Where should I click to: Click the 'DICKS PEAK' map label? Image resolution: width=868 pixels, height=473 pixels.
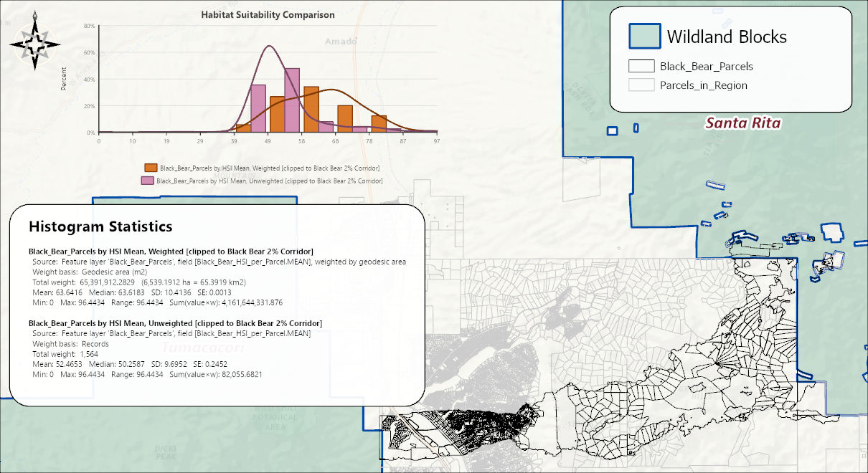[x=166, y=453]
